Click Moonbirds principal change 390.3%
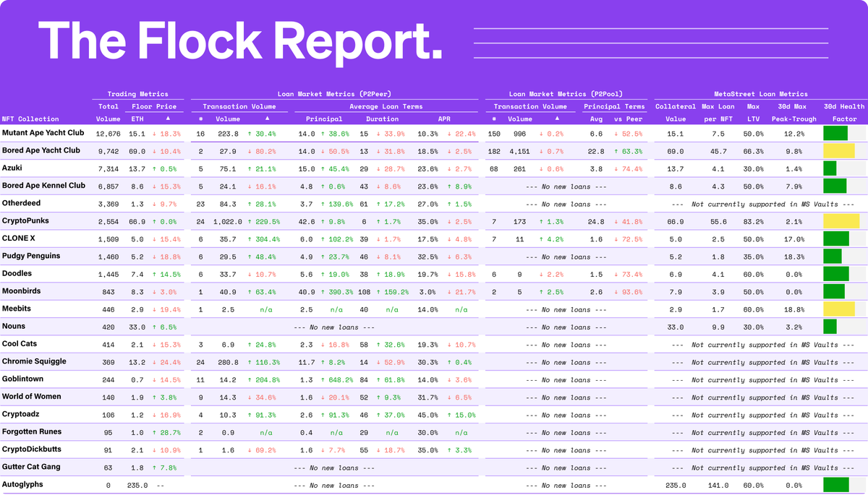Image resolution: width=868 pixels, height=495 pixels. 339,292
